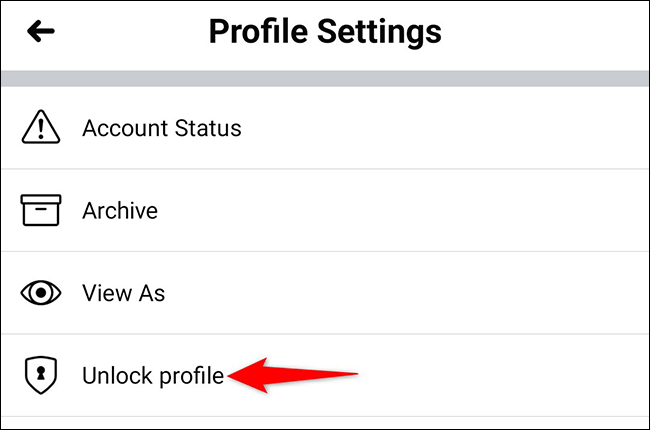Click the Account Status warning triangle icon
Screen dimensions: 650x430
(x=41, y=128)
